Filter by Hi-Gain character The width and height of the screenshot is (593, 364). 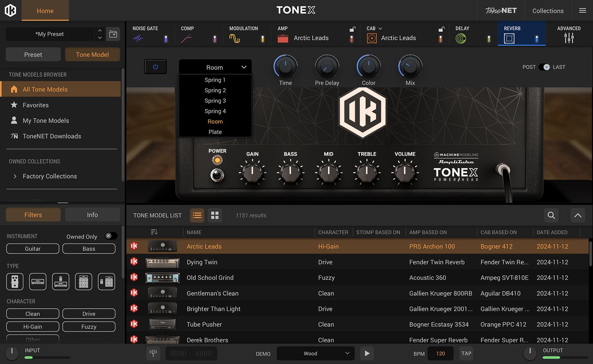coord(33,327)
